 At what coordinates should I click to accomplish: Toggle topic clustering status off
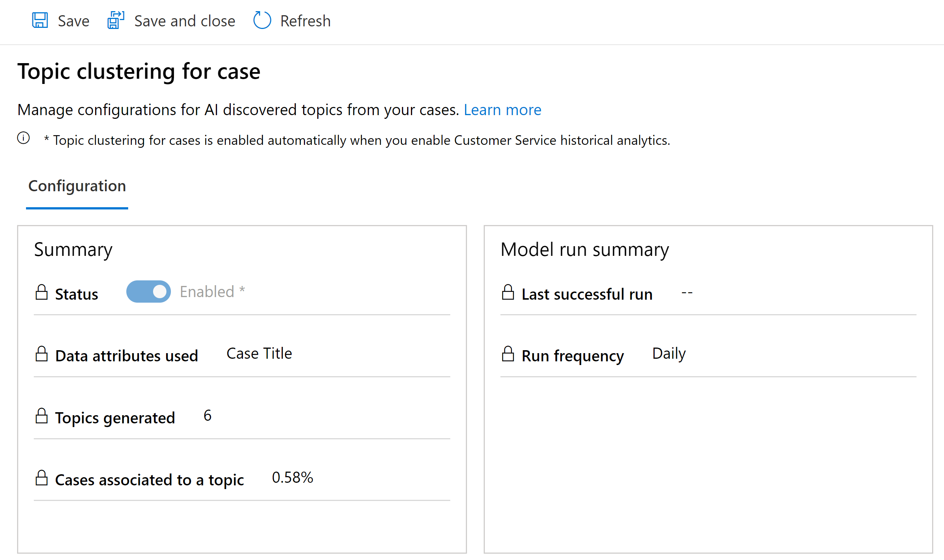point(148,292)
